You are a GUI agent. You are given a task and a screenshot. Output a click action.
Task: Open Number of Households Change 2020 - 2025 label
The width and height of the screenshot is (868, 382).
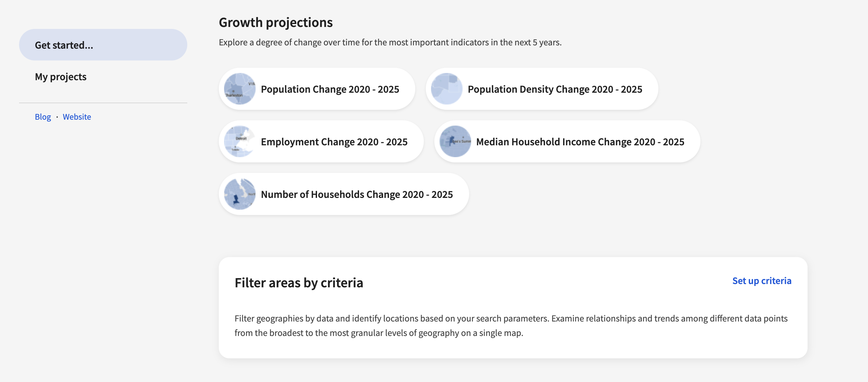356,195
